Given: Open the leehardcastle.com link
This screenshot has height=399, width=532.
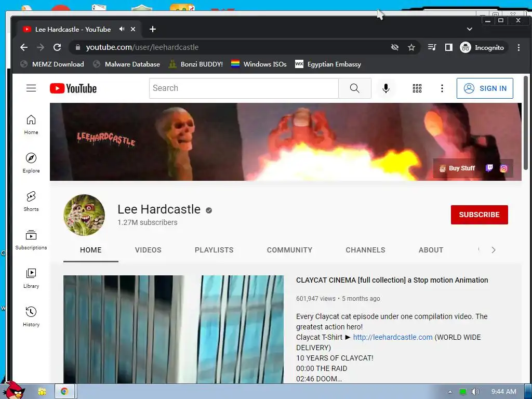Looking at the screenshot, I should 393,337.
